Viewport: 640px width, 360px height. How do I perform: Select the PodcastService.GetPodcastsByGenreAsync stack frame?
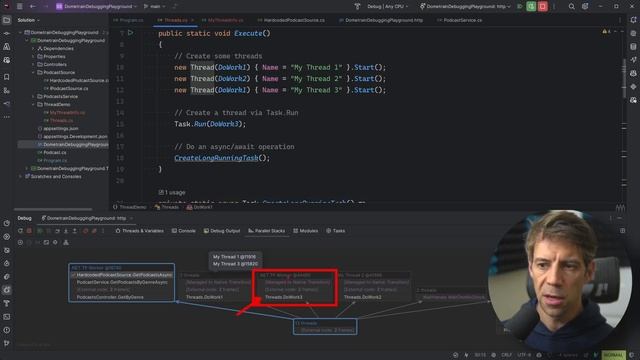(x=122, y=282)
